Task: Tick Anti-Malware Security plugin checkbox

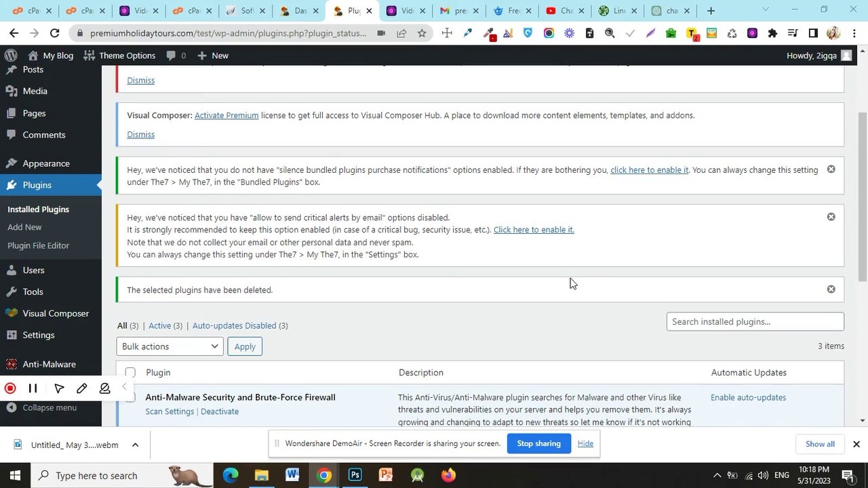Action: tap(130, 397)
